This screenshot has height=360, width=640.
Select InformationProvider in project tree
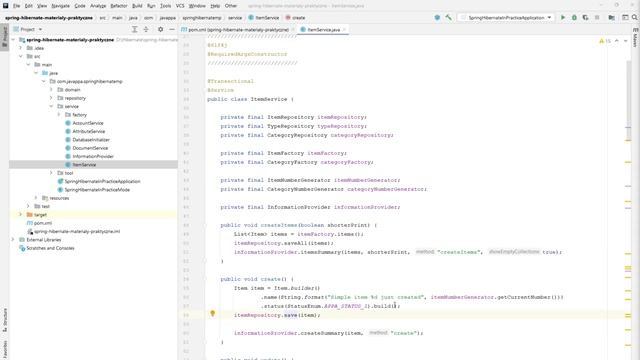pyautogui.click(x=93, y=156)
